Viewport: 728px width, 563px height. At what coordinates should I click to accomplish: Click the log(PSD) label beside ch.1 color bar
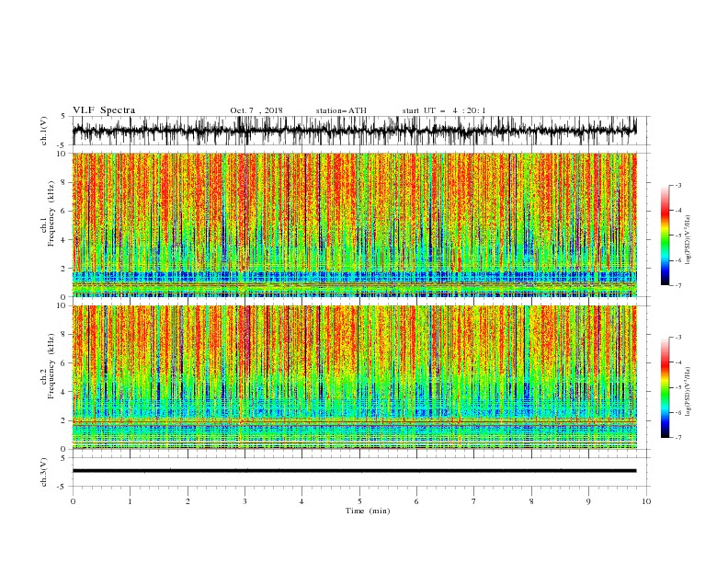pos(688,240)
